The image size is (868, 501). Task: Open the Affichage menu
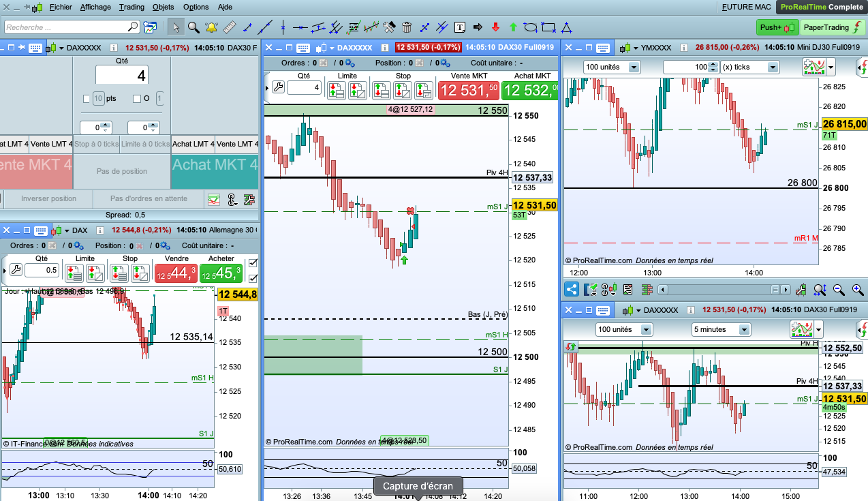[95, 7]
